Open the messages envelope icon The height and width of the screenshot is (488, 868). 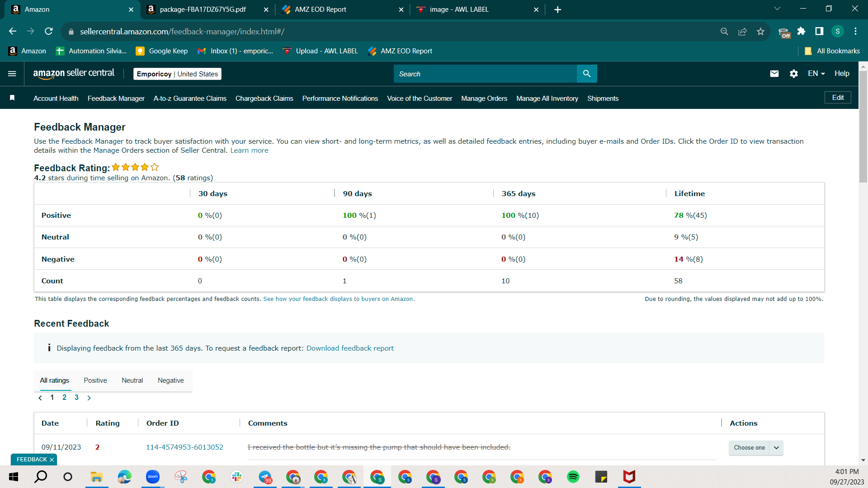(774, 74)
